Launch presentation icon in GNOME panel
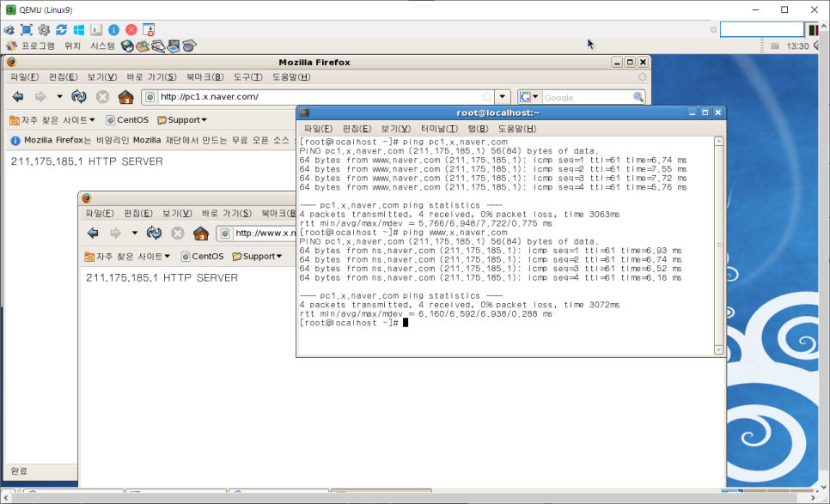This screenshot has height=504, width=830. (173, 46)
